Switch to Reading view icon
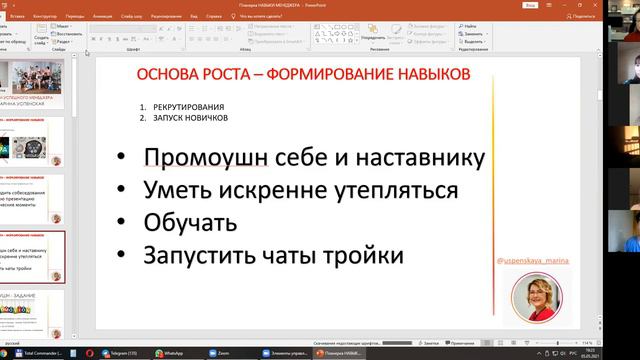The width and height of the screenshot is (640, 360). point(513,343)
